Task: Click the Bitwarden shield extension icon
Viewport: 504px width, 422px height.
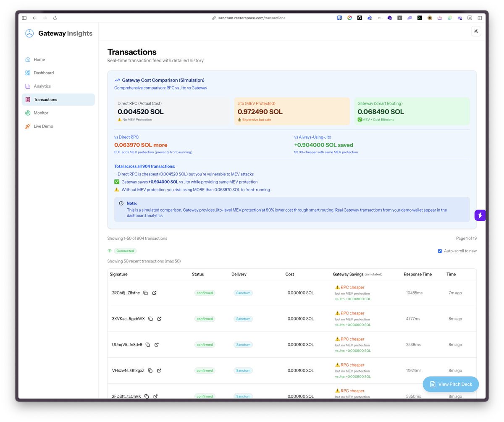Action: point(339,18)
